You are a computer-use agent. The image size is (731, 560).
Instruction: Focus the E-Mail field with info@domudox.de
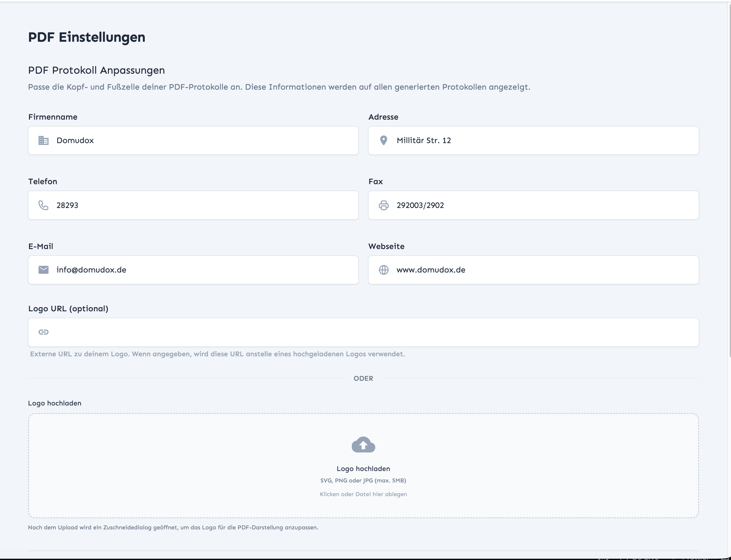(x=193, y=270)
